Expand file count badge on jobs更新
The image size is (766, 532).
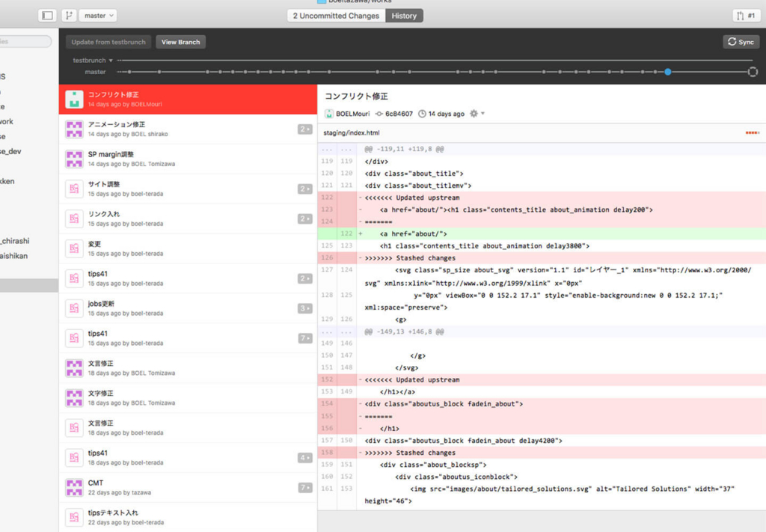pos(305,308)
